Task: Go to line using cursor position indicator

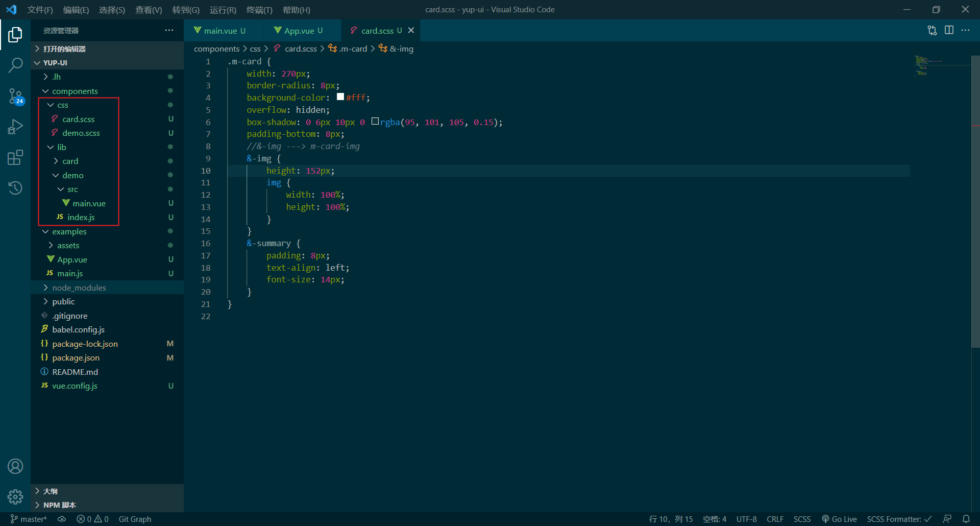Action: [x=671, y=519]
